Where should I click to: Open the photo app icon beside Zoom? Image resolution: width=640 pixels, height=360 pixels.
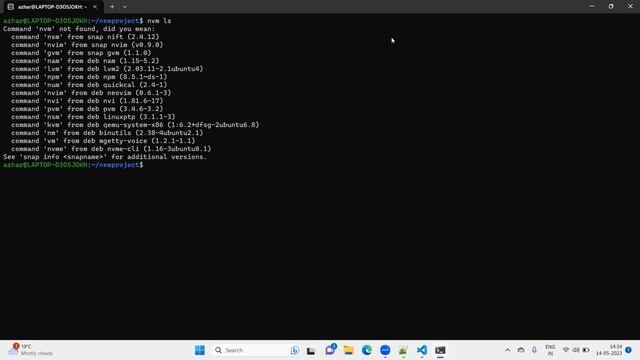403,350
